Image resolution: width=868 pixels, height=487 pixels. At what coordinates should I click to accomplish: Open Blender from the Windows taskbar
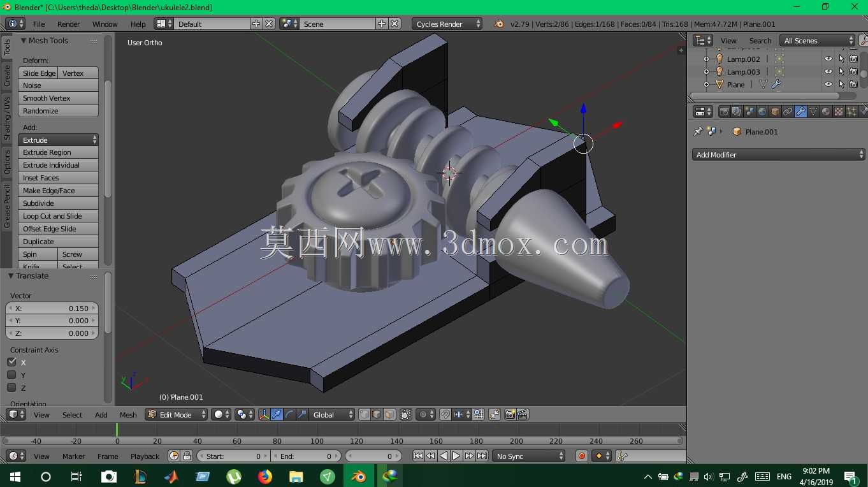[358, 476]
